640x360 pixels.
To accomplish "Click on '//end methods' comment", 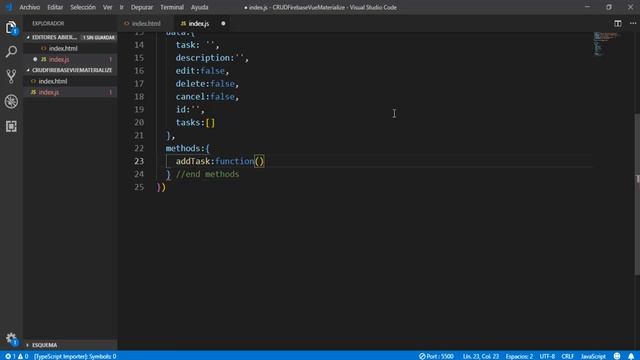I will 207,174.
